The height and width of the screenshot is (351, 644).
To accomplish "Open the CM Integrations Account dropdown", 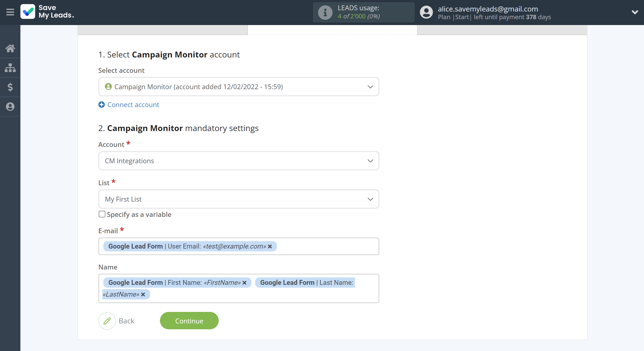I will (x=239, y=161).
